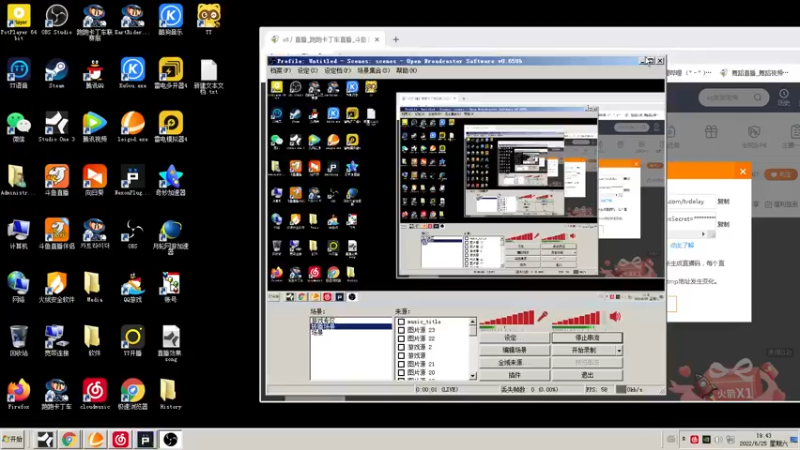The image size is (800, 450).
Task: Open the 档案(F) menu in OBS
Action: (280, 71)
